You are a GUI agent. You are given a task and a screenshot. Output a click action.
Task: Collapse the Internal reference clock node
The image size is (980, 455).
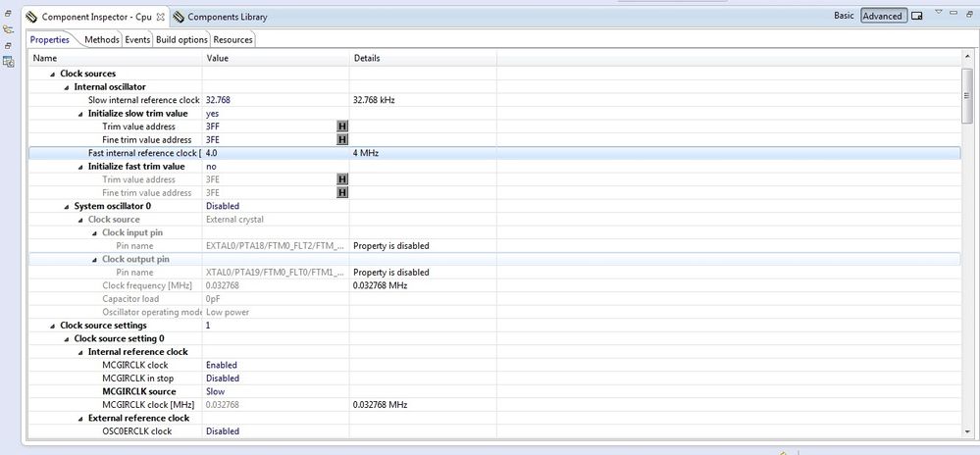click(x=80, y=352)
